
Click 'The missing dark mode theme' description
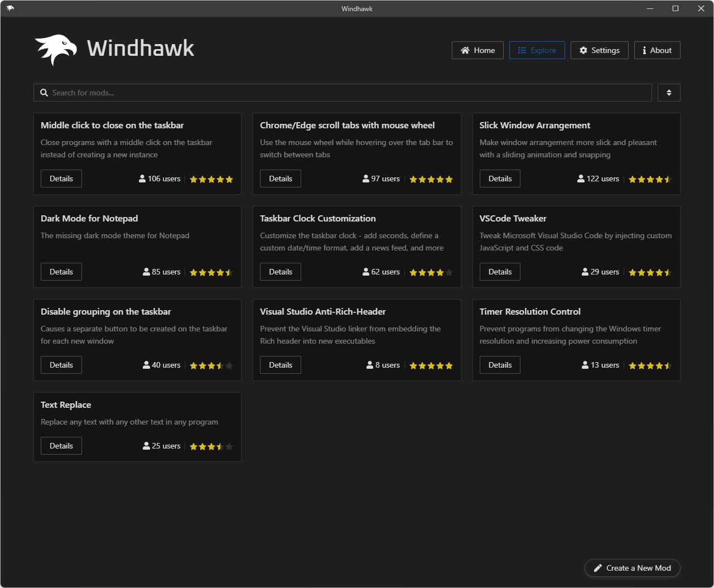(x=115, y=235)
